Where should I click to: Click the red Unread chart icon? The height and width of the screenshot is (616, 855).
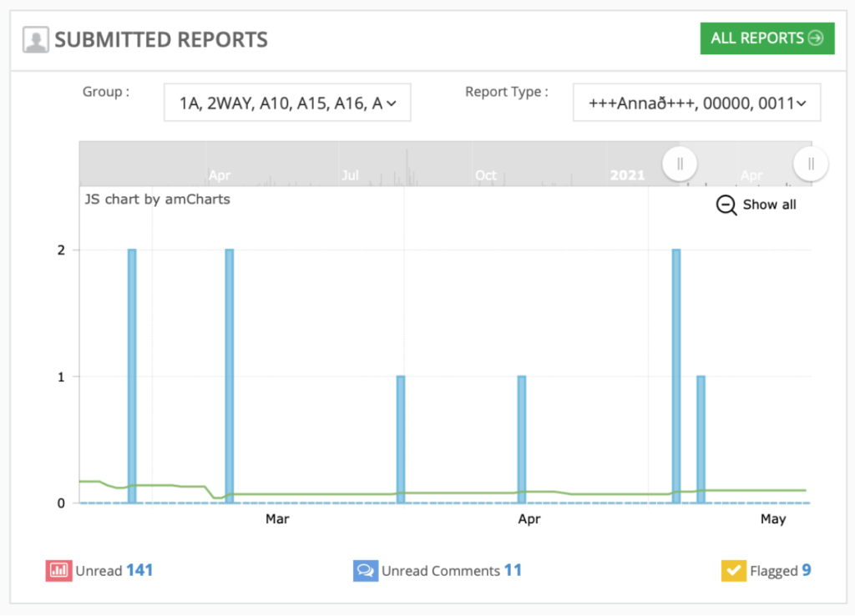coord(58,571)
